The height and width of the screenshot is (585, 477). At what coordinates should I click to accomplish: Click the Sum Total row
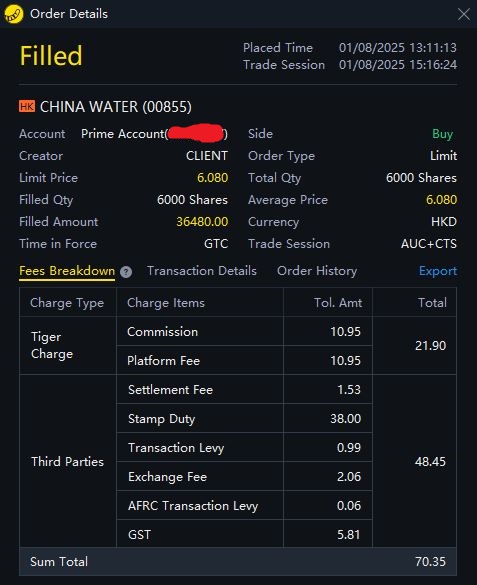click(x=238, y=561)
